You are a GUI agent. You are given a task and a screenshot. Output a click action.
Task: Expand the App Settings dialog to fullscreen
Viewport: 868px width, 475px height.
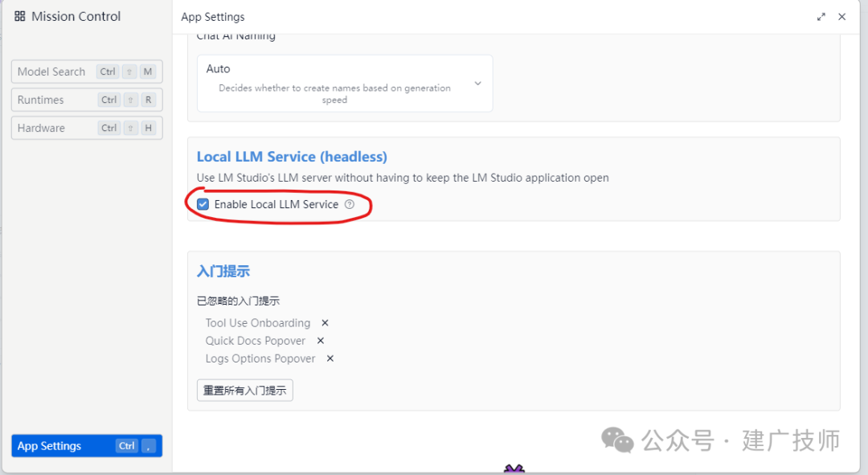click(821, 17)
